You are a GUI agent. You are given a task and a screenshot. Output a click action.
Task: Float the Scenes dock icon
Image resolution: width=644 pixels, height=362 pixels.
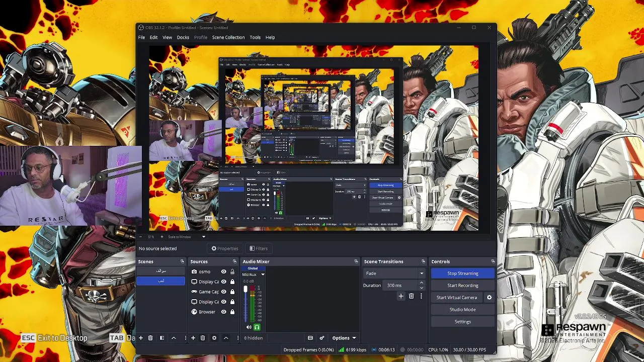click(182, 261)
